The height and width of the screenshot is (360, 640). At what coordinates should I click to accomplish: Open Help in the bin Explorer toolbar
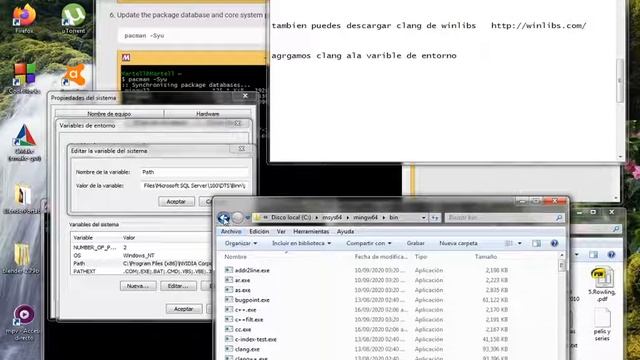(x=554, y=243)
